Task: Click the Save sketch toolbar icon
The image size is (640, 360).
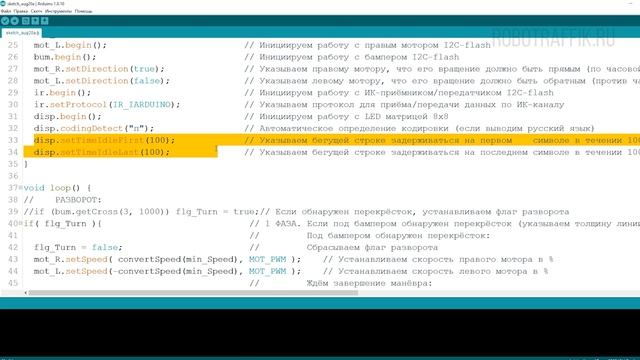Action: coord(44,21)
